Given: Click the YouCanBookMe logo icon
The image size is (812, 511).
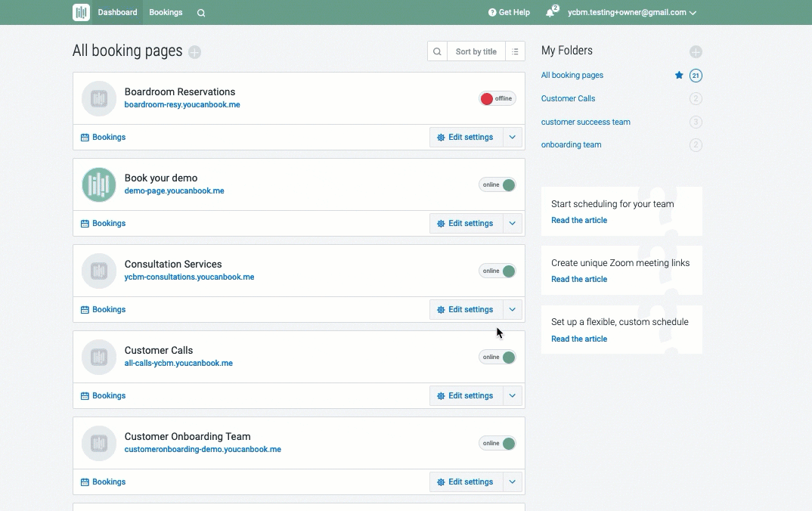Looking at the screenshot, I should pos(82,12).
